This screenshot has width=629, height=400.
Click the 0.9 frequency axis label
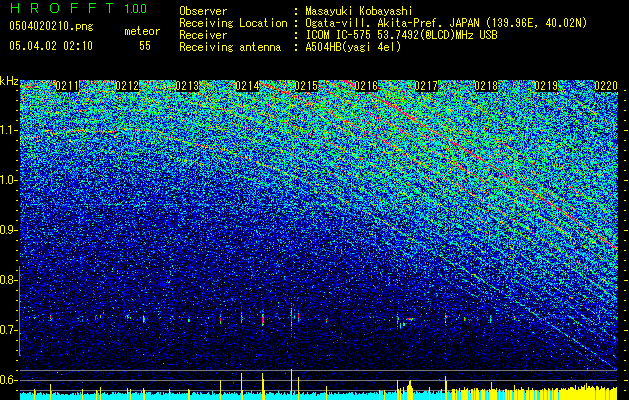pos(8,230)
